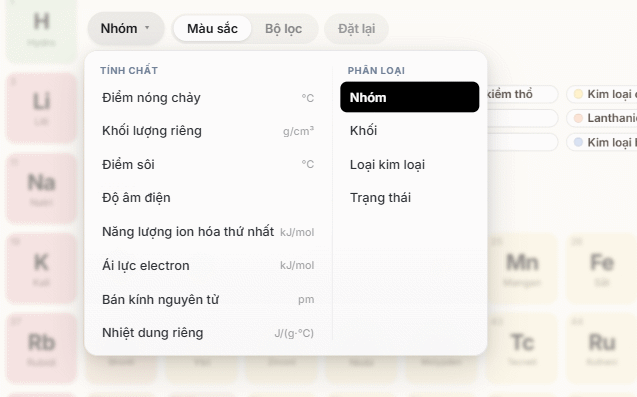637x397 pixels.
Task: Choose Nhiệt dung riêng property
Action: [x=208, y=333]
